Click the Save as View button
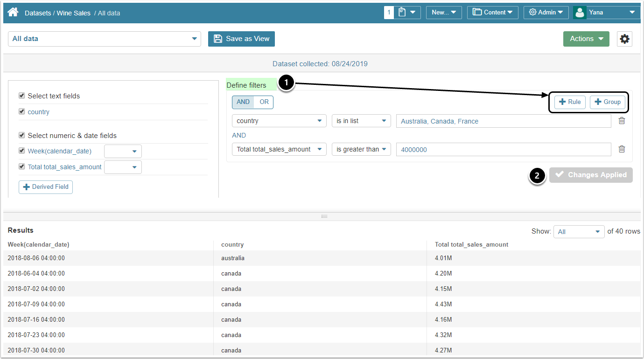This screenshot has height=359, width=644. click(241, 39)
